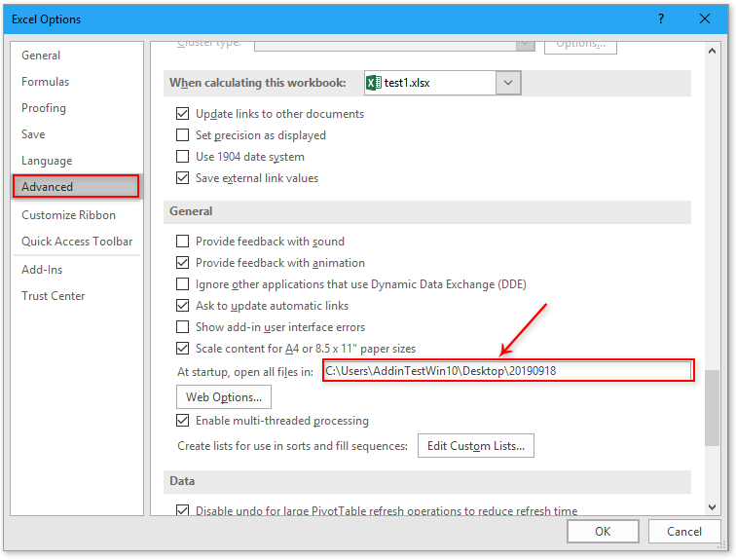Screen dimensions: 736x560
Task: Open the Quick Access Toolbar category
Action: coord(77,242)
